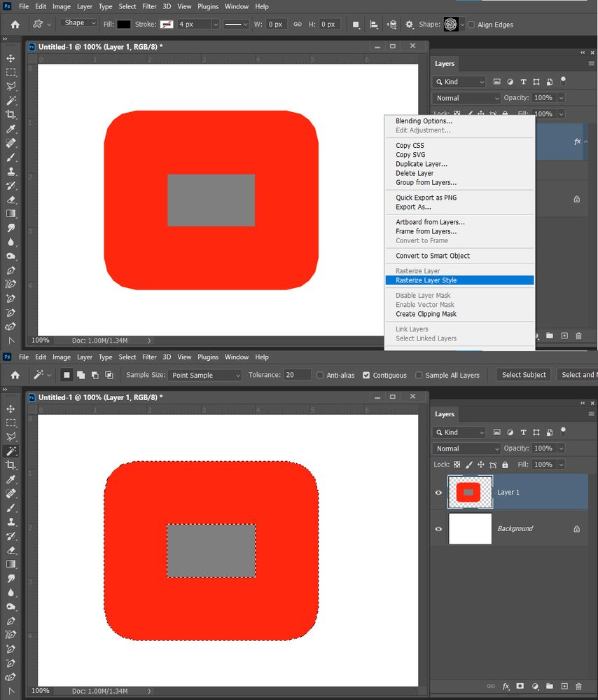Click the Home icon beside the Magic Wand preset

pyautogui.click(x=15, y=375)
